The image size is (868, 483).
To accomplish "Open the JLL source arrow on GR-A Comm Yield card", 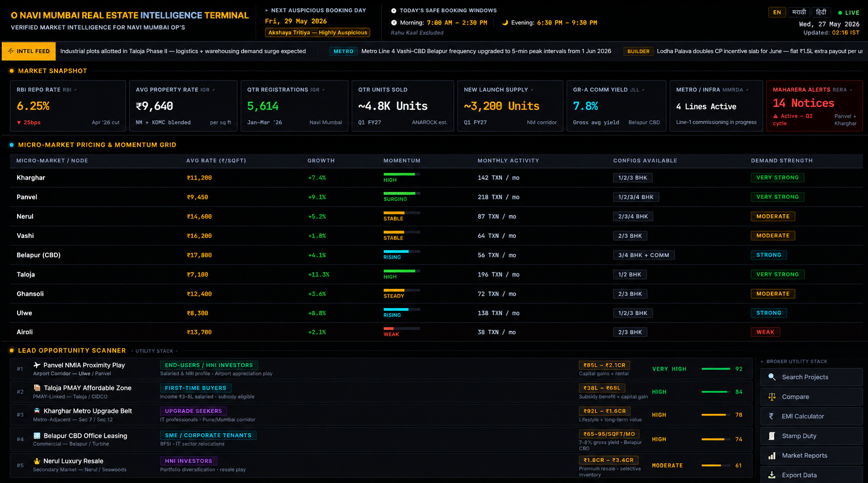I will pyautogui.click(x=643, y=90).
